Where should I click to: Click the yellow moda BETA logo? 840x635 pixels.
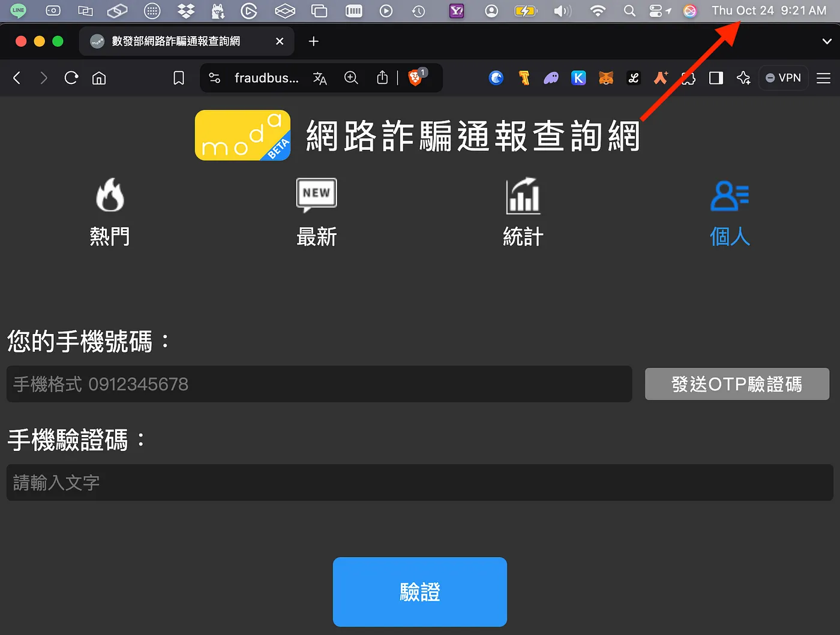pyautogui.click(x=243, y=135)
